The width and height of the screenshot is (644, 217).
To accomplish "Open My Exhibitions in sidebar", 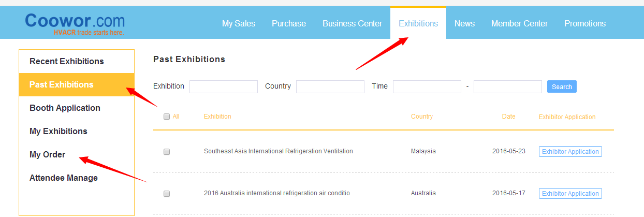I will coord(58,131).
